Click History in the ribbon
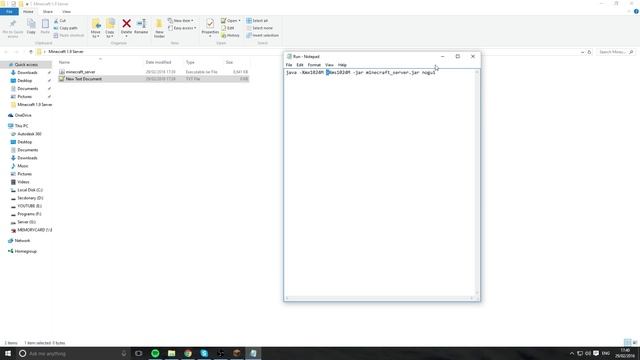This screenshot has width=640, height=360. (231, 36)
